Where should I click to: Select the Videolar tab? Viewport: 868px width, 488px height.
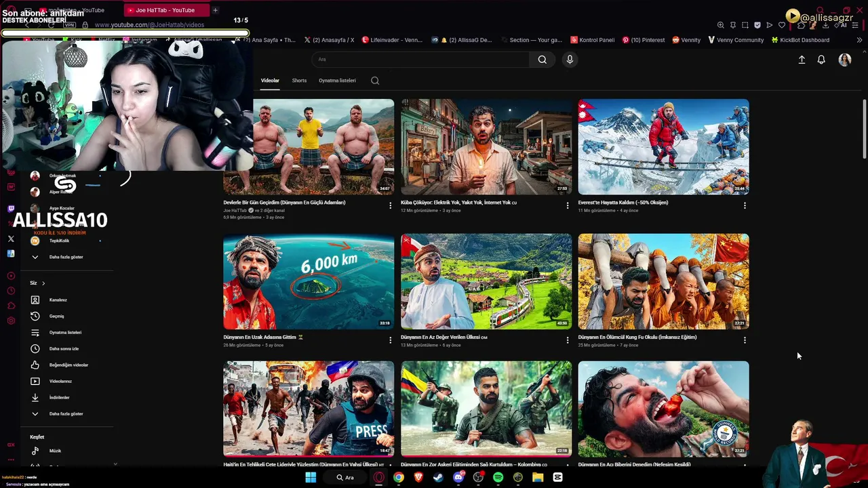coord(270,81)
